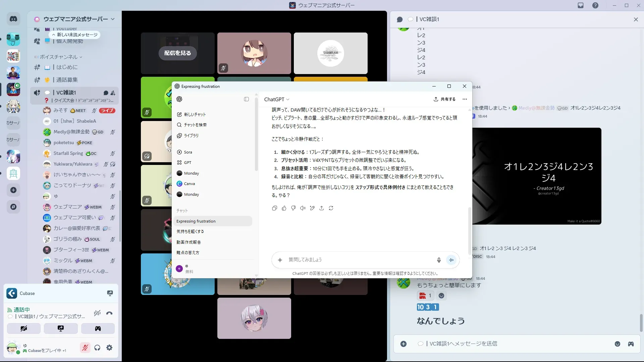This screenshot has width=644, height=362.
Task: Expand server name dropdown menu
Action: pyautogui.click(x=113, y=19)
